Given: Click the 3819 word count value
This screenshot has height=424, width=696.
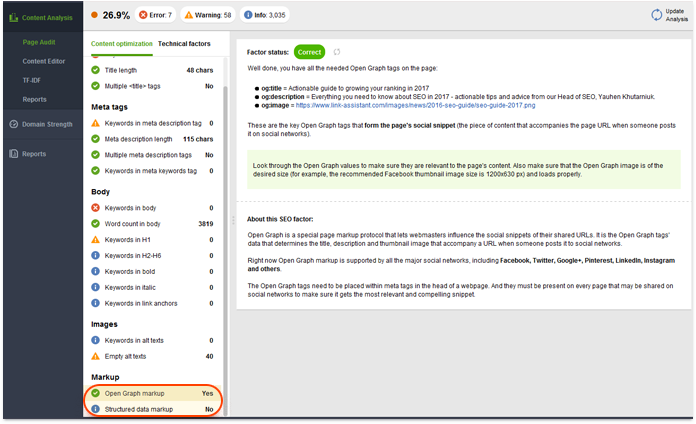Looking at the screenshot, I should click(x=206, y=224).
